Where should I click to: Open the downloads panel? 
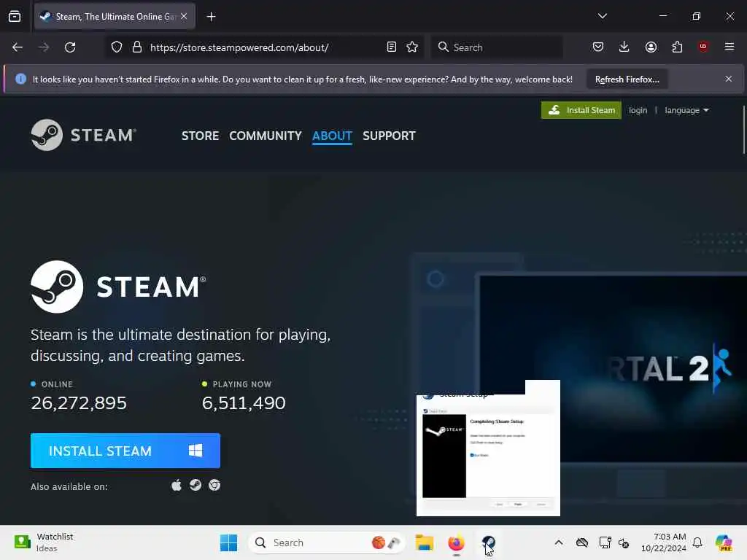pyautogui.click(x=624, y=47)
